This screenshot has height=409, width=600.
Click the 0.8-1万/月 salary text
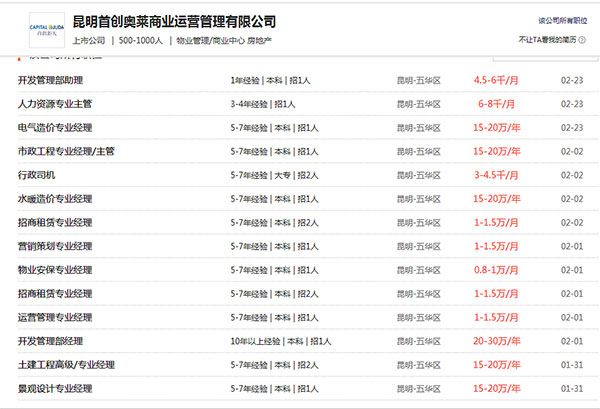click(x=498, y=270)
